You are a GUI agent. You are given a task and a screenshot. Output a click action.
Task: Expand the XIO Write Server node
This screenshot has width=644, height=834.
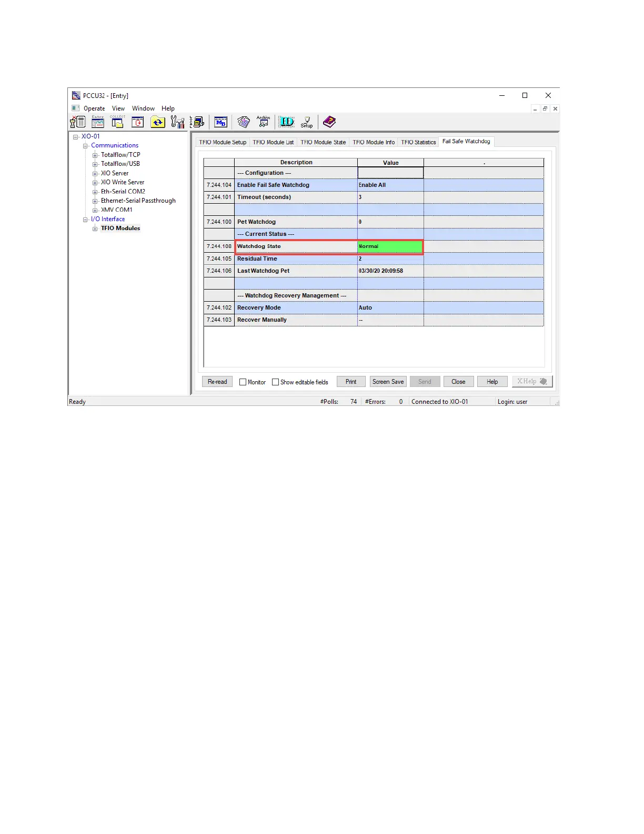tap(95, 183)
